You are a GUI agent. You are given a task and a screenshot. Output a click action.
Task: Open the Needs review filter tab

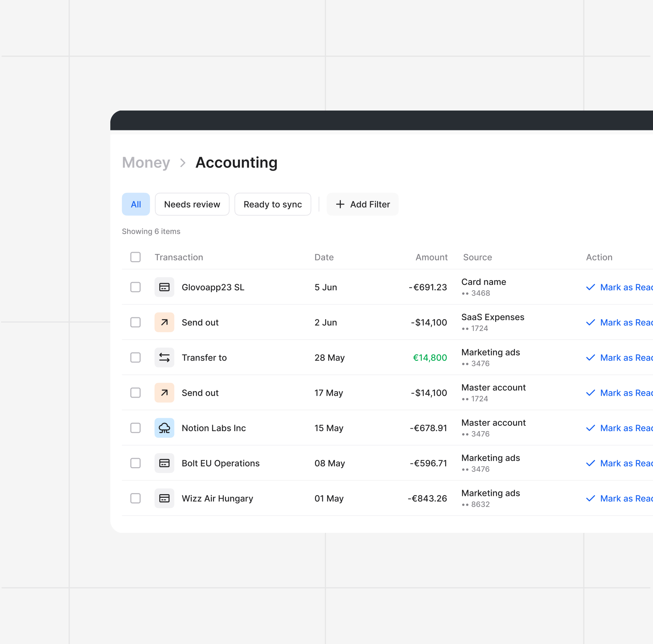click(x=192, y=204)
